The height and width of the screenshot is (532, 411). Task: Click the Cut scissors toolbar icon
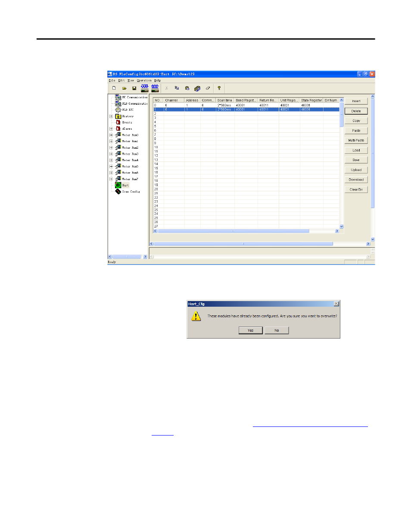[x=166, y=88]
